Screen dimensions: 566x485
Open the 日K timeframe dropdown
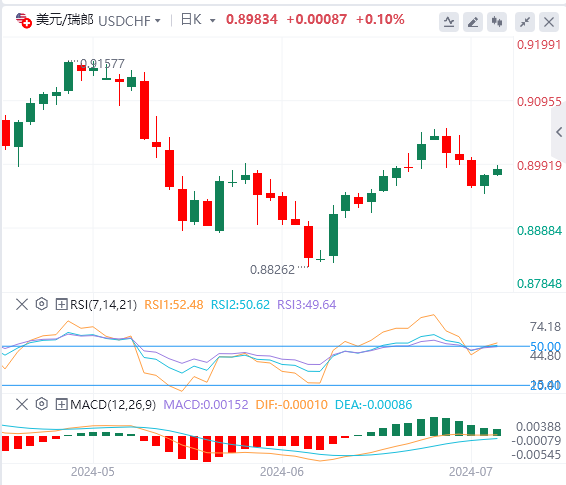tap(198, 20)
